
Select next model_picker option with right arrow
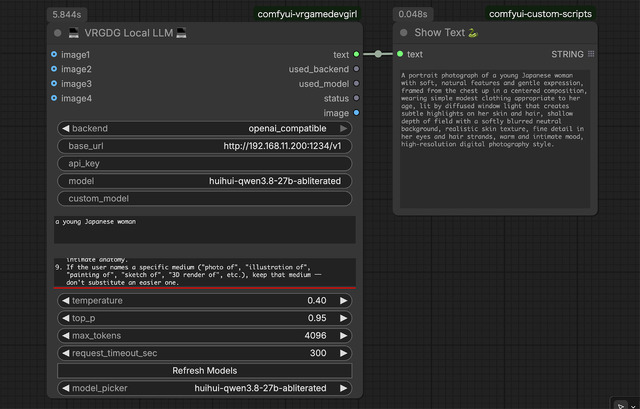344,388
